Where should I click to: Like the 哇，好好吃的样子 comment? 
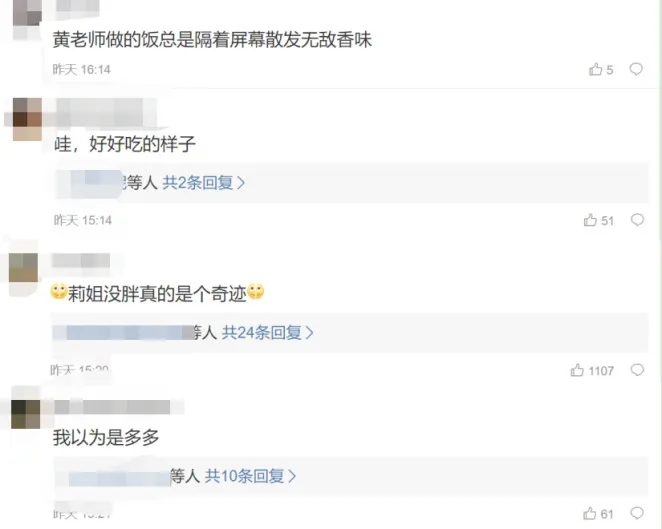pyautogui.click(x=598, y=220)
